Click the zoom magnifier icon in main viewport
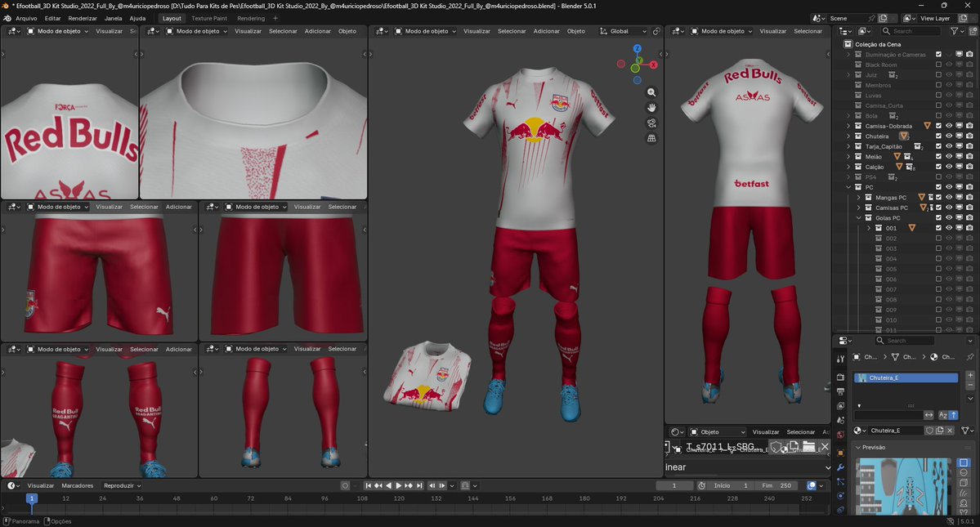980x527 pixels. click(x=651, y=92)
